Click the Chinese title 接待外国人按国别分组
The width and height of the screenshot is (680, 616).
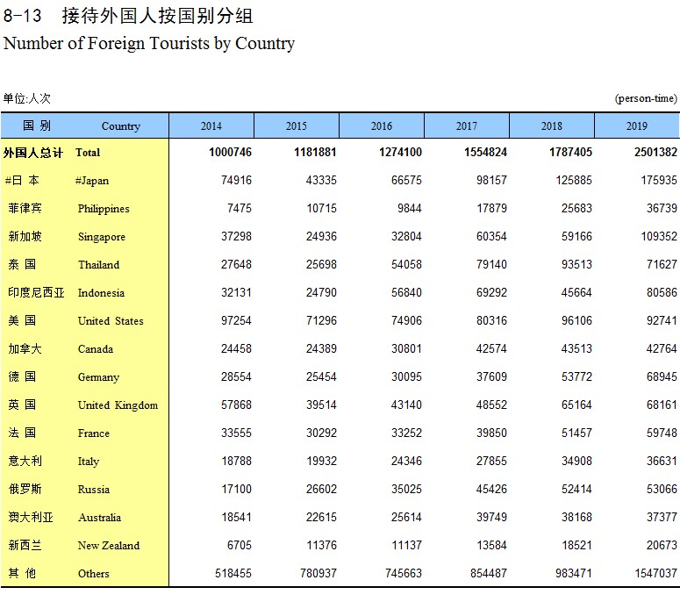[157, 16]
